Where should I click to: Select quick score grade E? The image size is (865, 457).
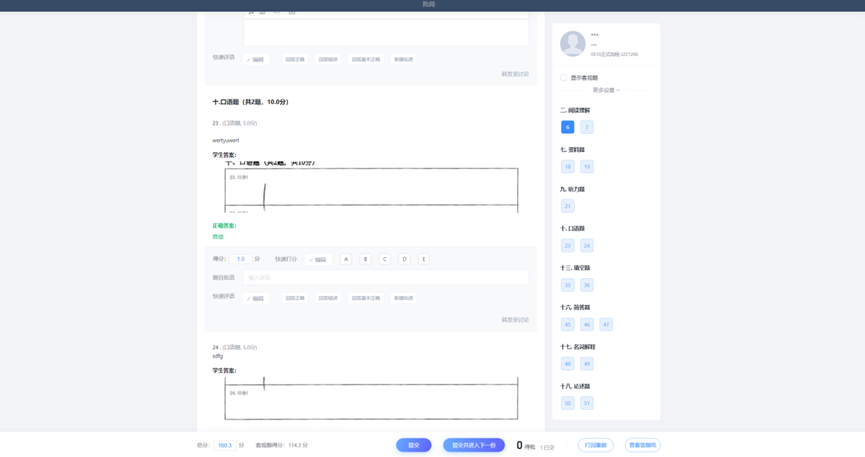coord(424,259)
